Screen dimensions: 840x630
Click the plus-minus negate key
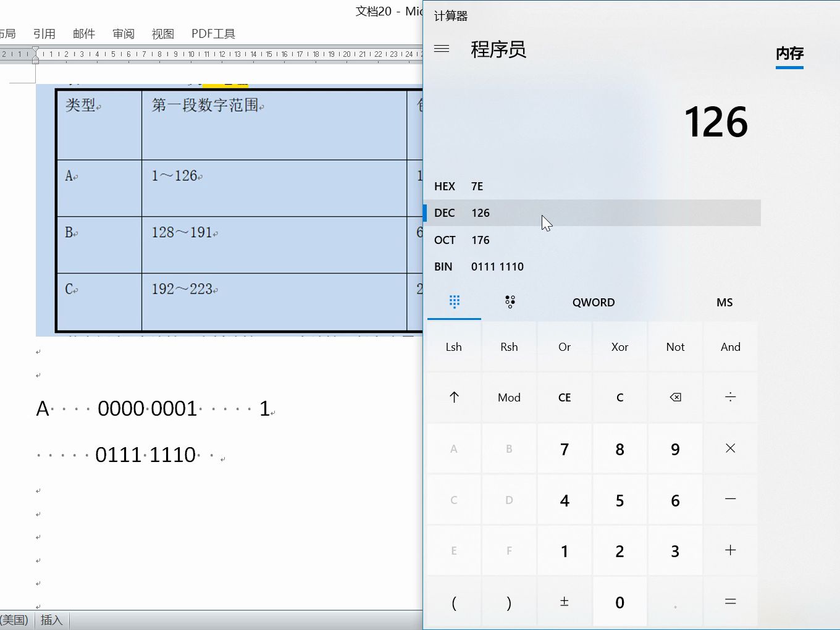pos(564,602)
